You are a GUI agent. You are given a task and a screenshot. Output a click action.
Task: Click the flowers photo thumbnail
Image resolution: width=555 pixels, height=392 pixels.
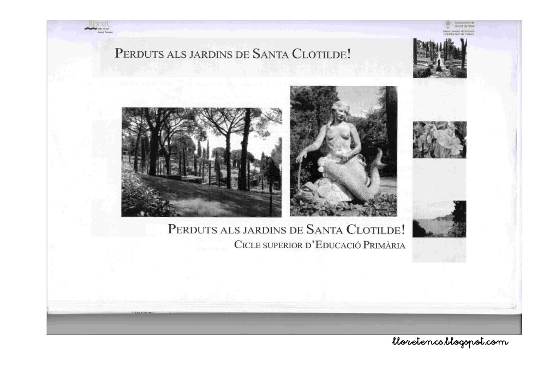(x=440, y=140)
